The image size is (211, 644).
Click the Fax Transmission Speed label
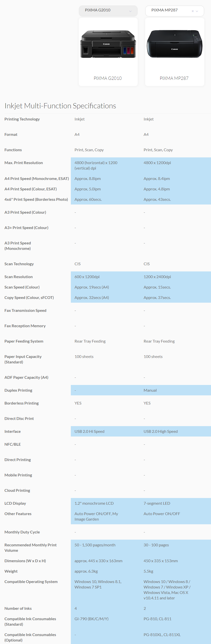point(25,311)
